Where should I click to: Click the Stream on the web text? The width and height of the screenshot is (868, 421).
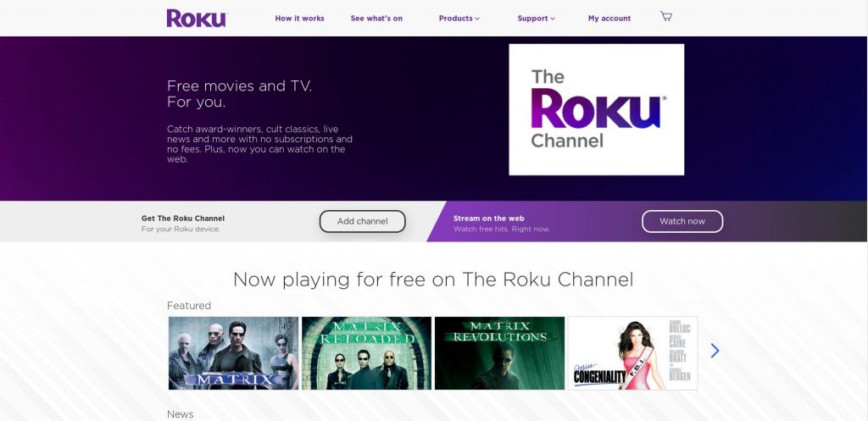(x=489, y=219)
